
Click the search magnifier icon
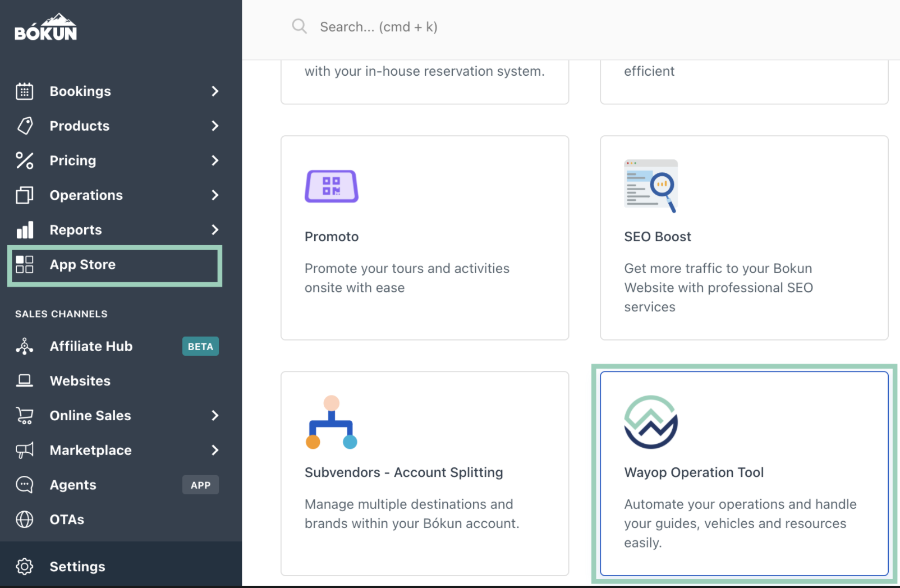point(299,26)
